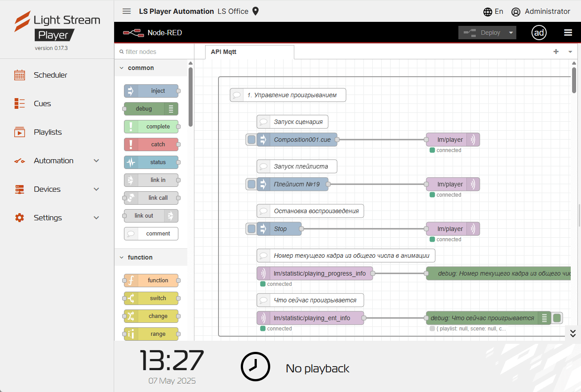
Task: Click the filter nodes search field
Action: (x=154, y=52)
